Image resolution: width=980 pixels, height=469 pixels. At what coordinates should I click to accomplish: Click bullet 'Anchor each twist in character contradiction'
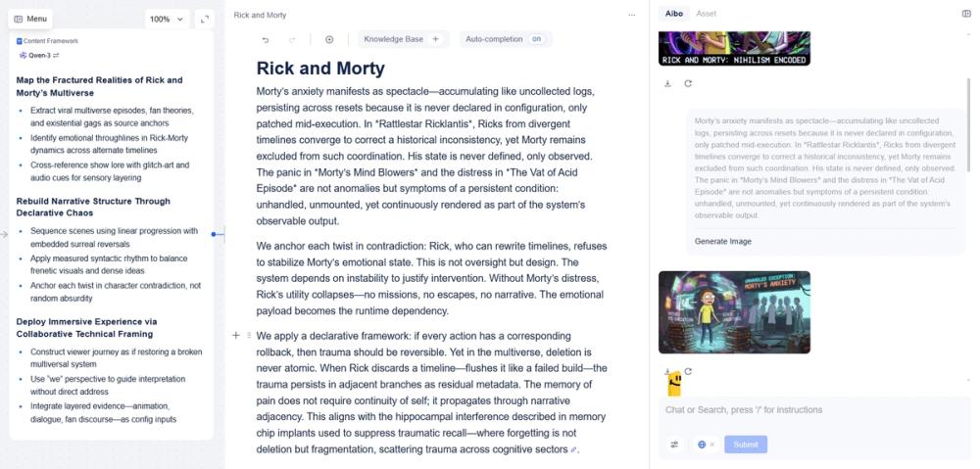[x=116, y=292]
